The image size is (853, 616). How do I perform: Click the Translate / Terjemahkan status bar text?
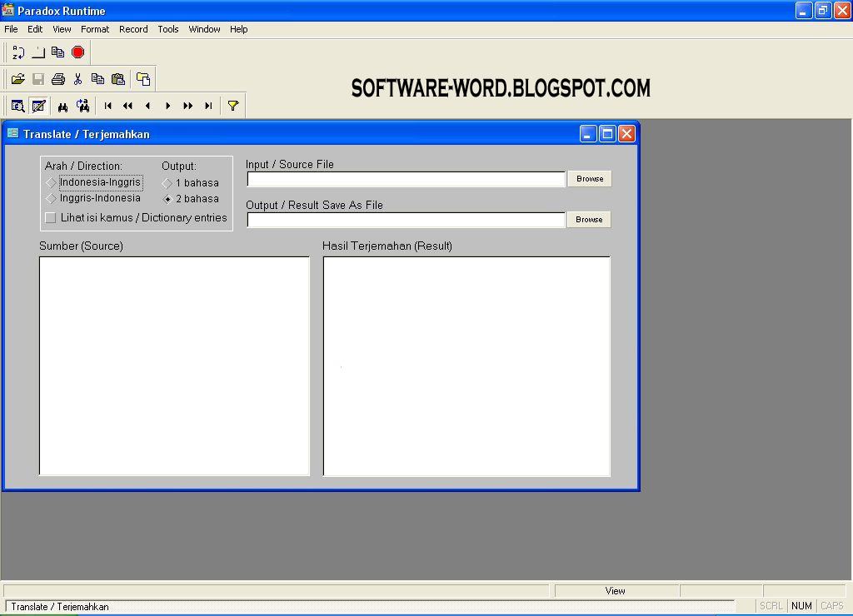[60, 607]
